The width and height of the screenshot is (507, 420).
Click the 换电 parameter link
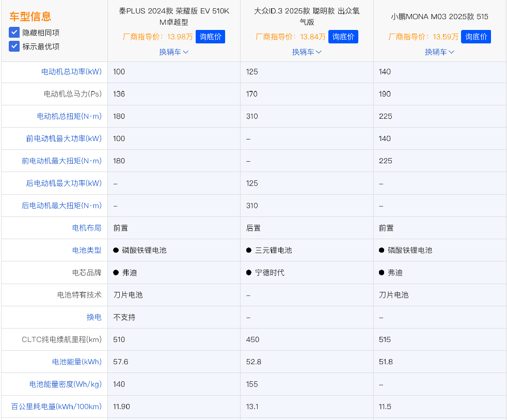[94, 317]
